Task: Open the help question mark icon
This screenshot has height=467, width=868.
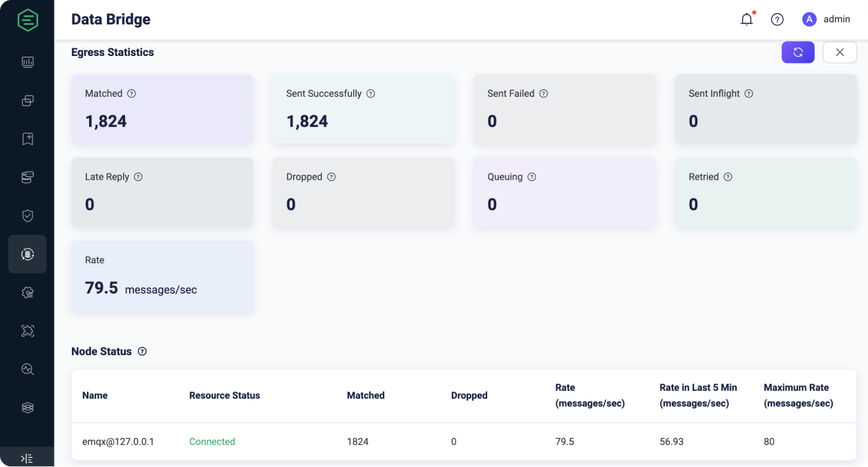Action: pyautogui.click(x=777, y=19)
